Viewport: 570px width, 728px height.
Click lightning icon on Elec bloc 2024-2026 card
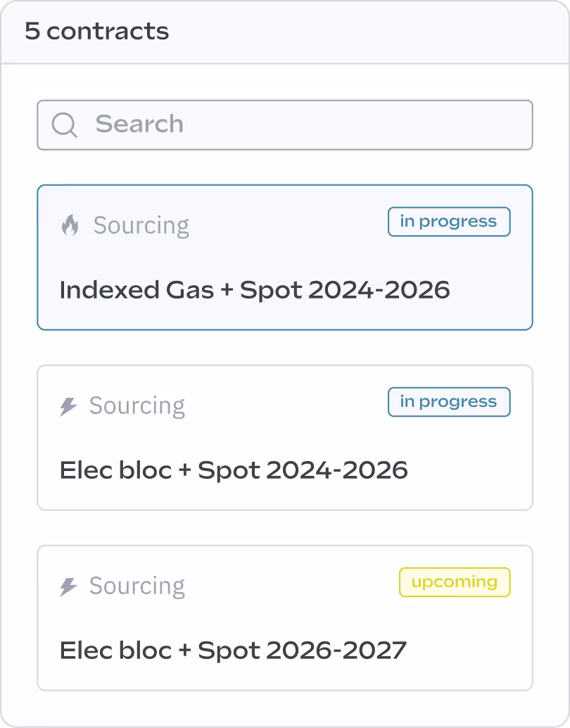point(68,406)
